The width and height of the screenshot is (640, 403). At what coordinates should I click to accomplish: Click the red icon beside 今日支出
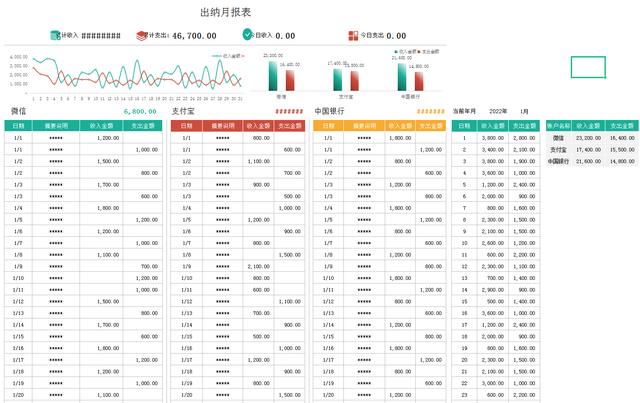point(353,36)
